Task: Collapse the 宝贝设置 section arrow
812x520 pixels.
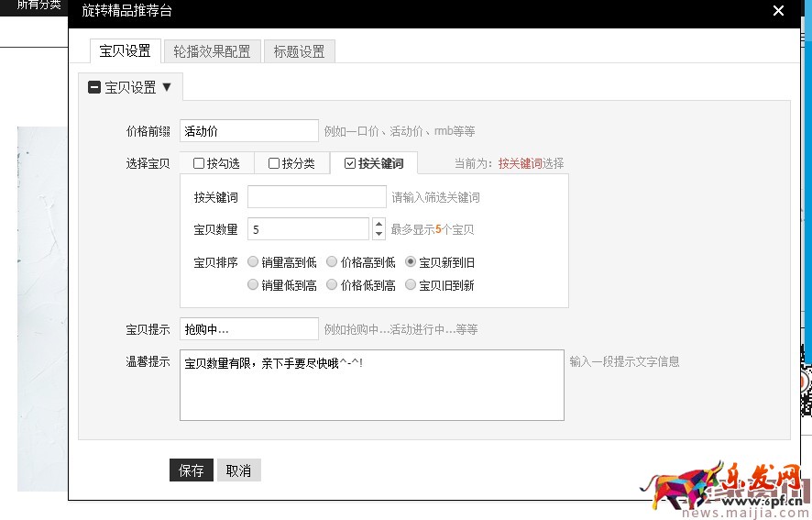Action: 167,86
